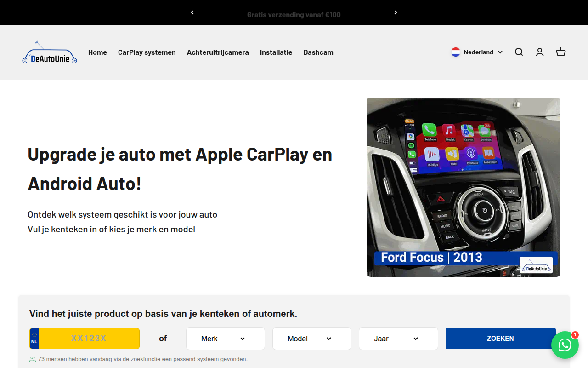Open the Jaar dropdown
This screenshot has height=368, width=588.
click(398, 339)
